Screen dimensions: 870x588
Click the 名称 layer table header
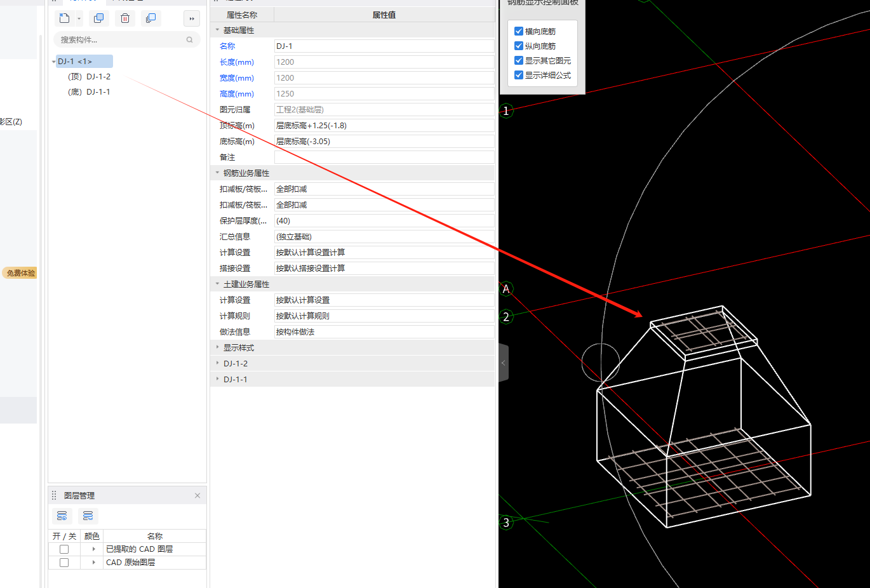pos(155,536)
